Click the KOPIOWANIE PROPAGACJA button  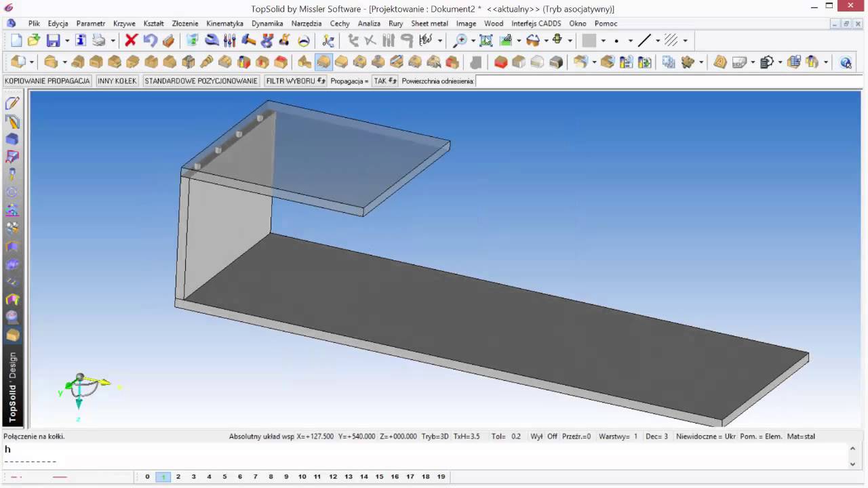coord(47,81)
